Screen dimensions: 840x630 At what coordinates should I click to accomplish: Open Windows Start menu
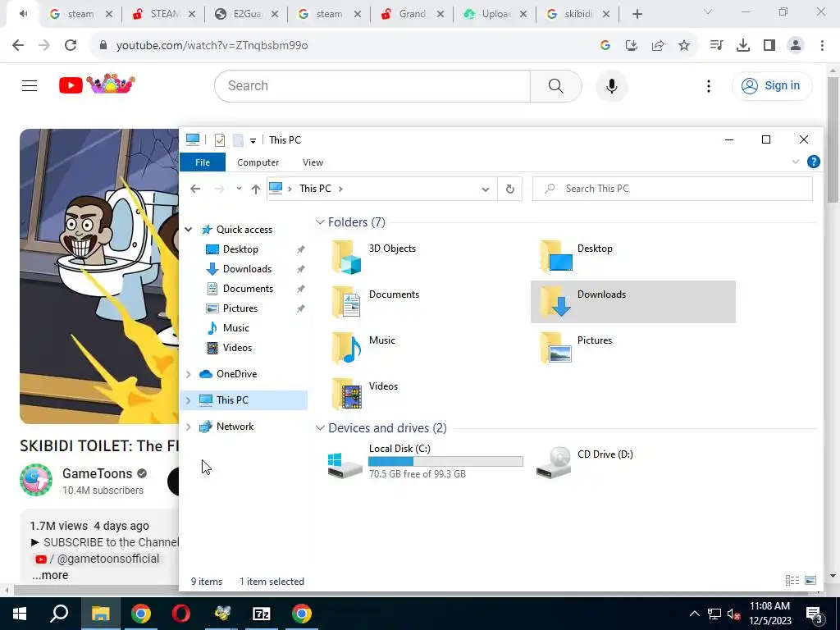20,614
